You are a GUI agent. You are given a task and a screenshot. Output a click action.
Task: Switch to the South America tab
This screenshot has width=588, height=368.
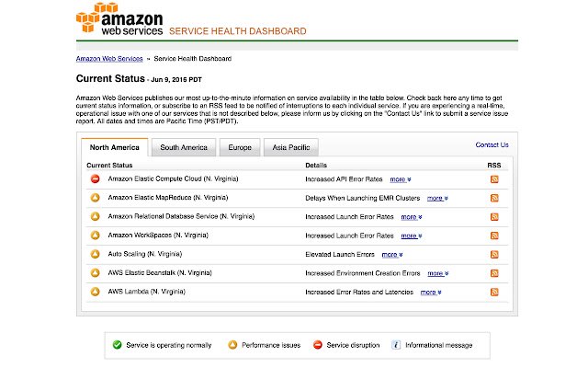coord(184,147)
